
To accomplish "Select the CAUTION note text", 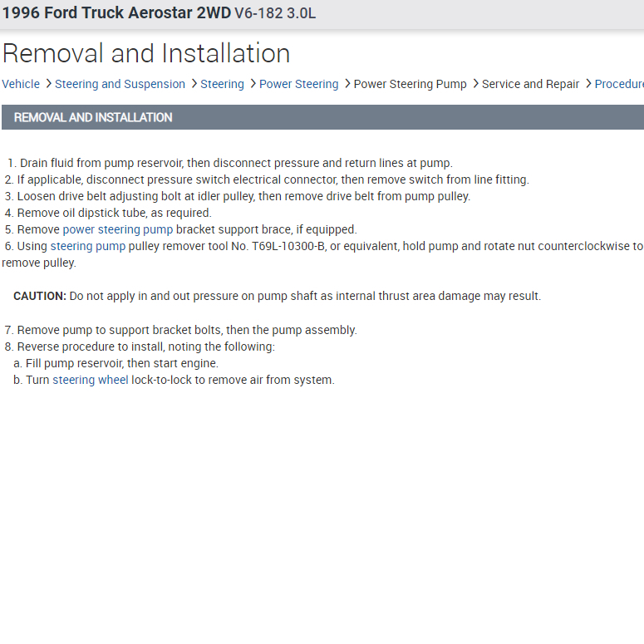I will [x=278, y=296].
